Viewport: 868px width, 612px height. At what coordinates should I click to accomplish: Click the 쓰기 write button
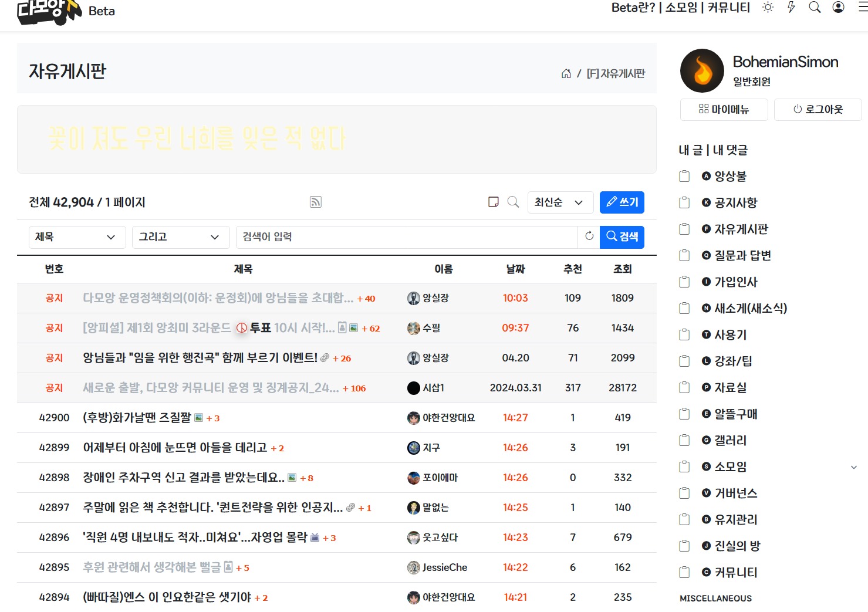[x=622, y=202]
